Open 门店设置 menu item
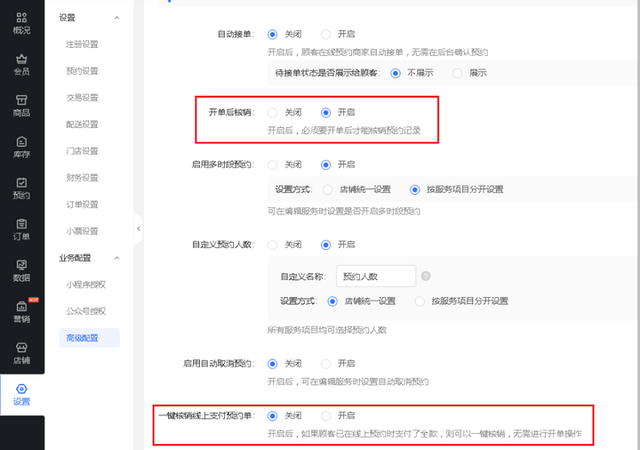 point(82,151)
